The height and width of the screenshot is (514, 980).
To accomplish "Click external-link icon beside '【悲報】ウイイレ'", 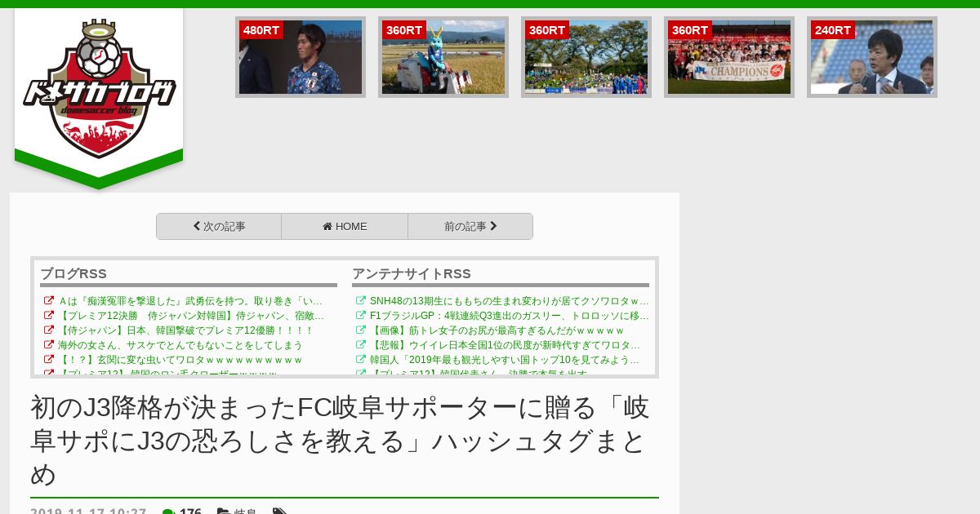I will point(361,345).
